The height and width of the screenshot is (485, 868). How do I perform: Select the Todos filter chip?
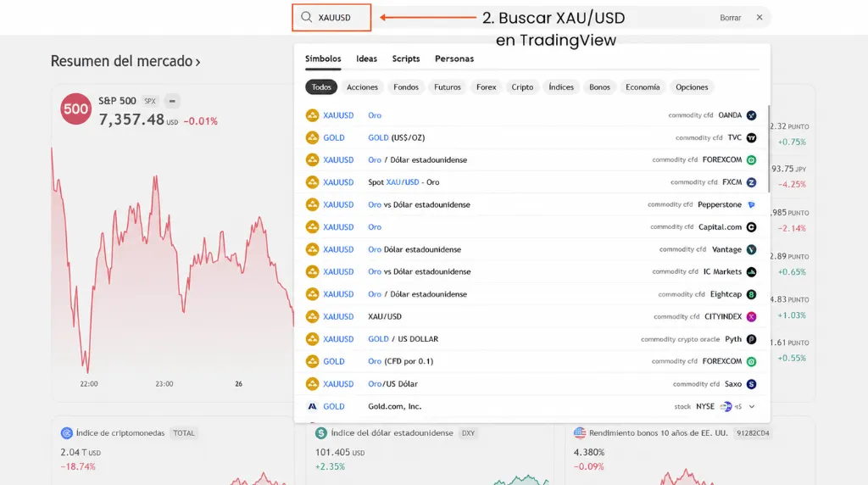[x=321, y=87]
